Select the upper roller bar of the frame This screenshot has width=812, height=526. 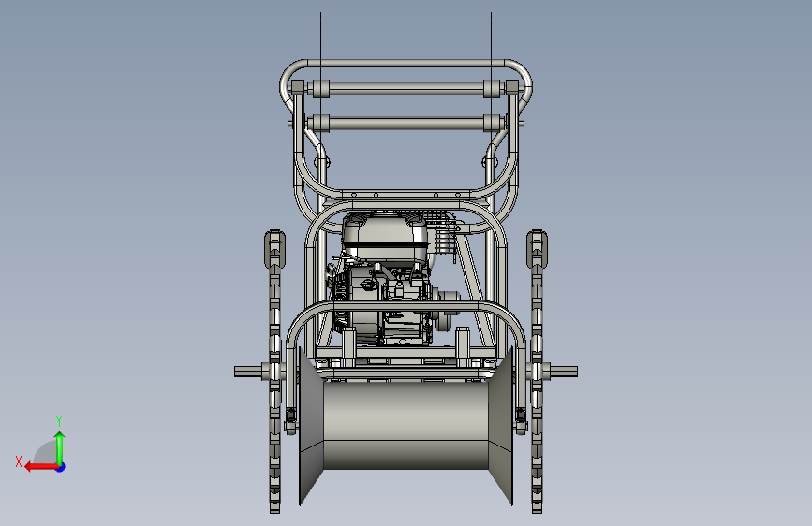tap(406, 89)
